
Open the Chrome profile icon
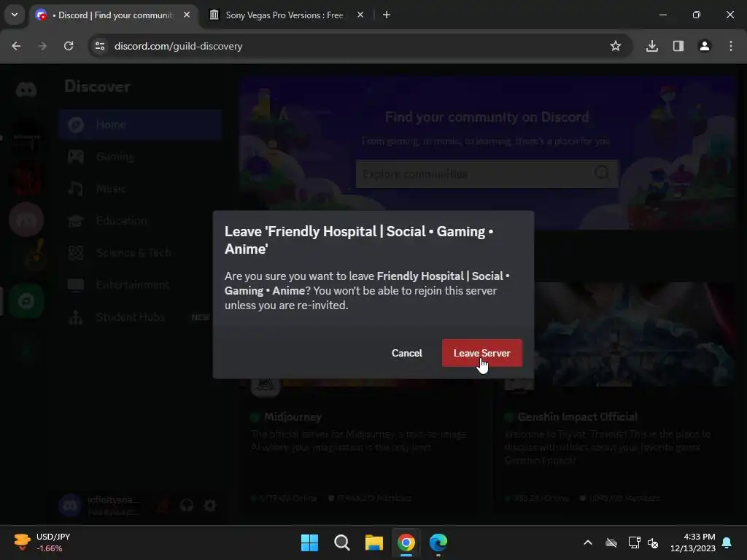[705, 46]
